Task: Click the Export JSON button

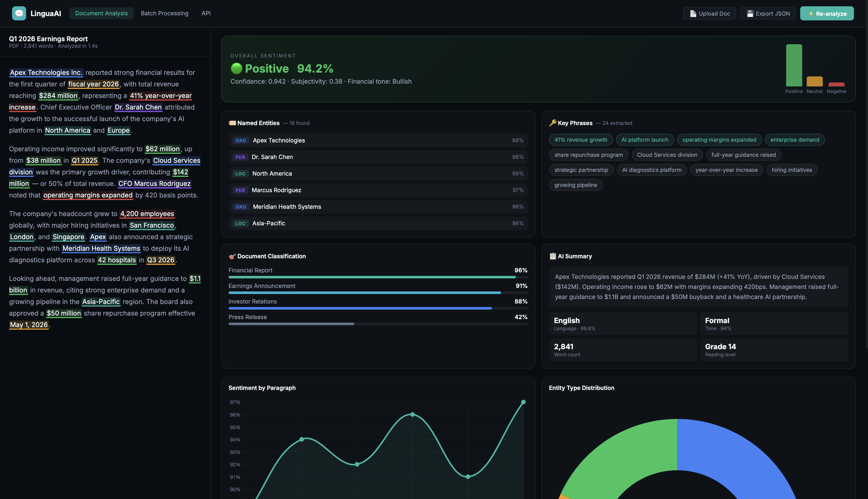Action: [x=768, y=13]
